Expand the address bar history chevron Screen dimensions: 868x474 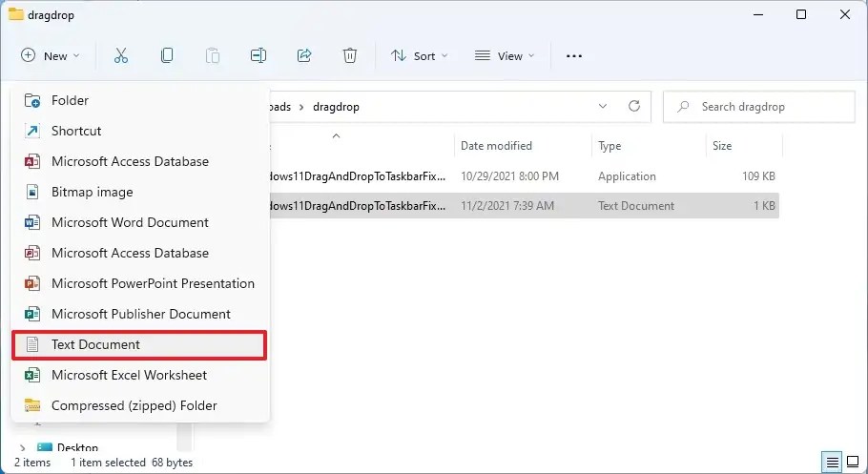pos(603,106)
